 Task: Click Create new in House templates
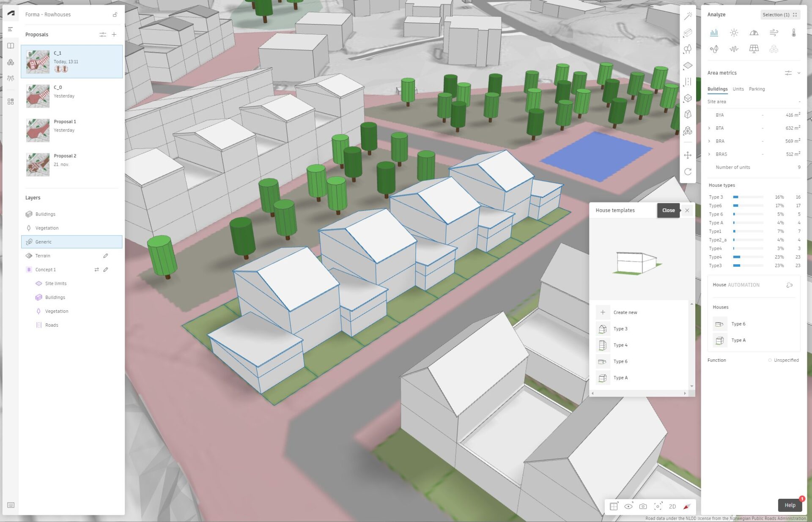click(x=625, y=312)
